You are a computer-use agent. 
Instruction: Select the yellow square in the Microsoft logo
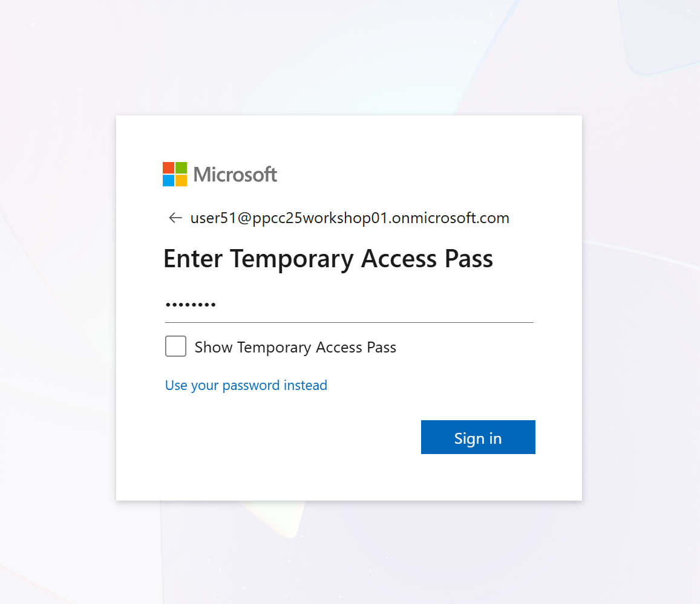click(x=182, y=181)
